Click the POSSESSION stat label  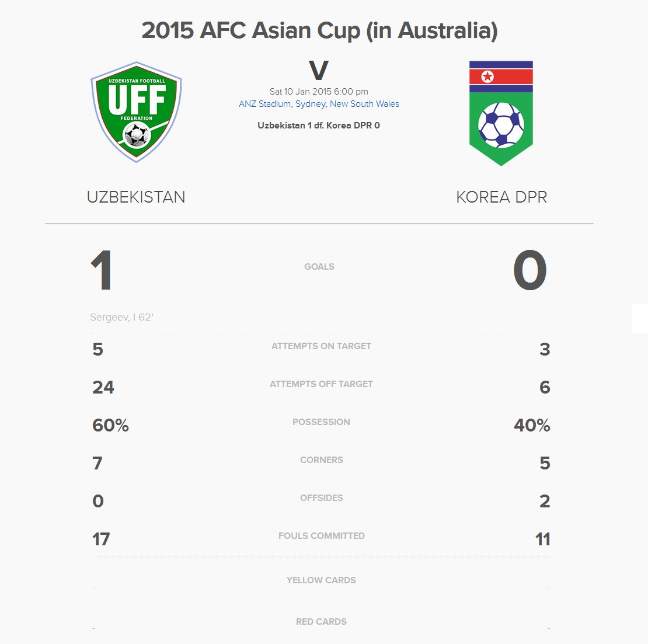coord(321,422)
